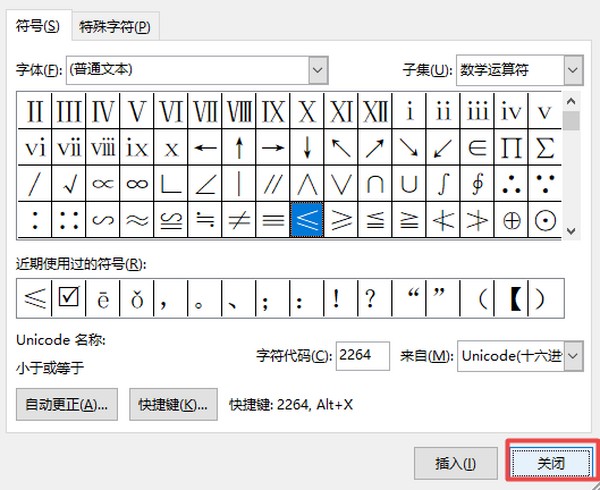Viewport: 600px width, 490px height.
Task: Select the union ∪ symbol
Action: (x=409, y=184)
